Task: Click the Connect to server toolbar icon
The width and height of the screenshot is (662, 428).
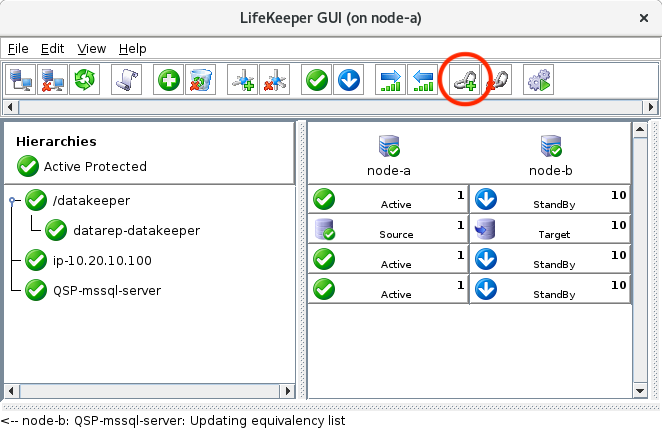Action: point(20,79)
